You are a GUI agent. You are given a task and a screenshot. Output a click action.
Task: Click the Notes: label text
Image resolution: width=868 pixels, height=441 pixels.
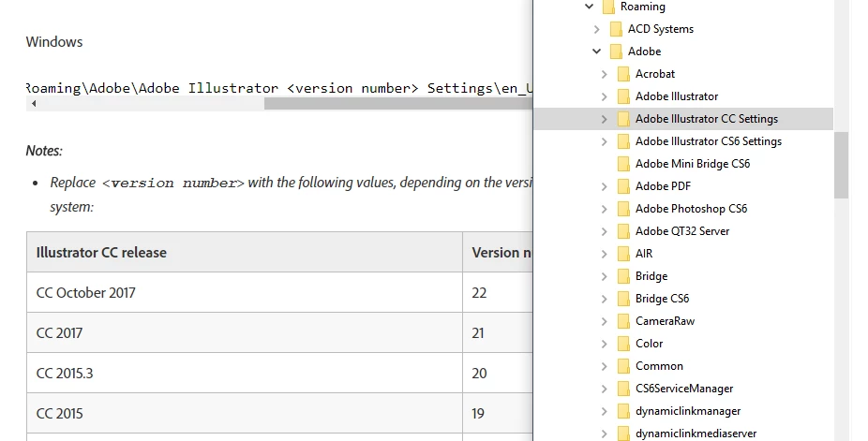click(44, 151)
